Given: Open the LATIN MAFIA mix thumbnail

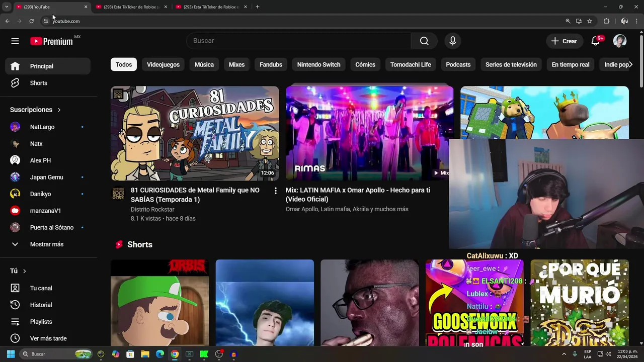Looking at the screenshot, I should point(369,133).
